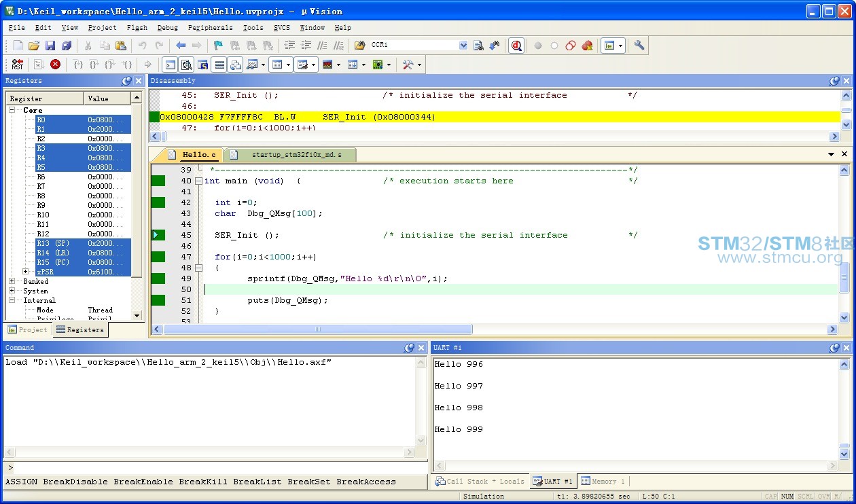This screenshot has width=856, height=504.
Task: Save the current file with the floppy icon
Action: point(50,46)
